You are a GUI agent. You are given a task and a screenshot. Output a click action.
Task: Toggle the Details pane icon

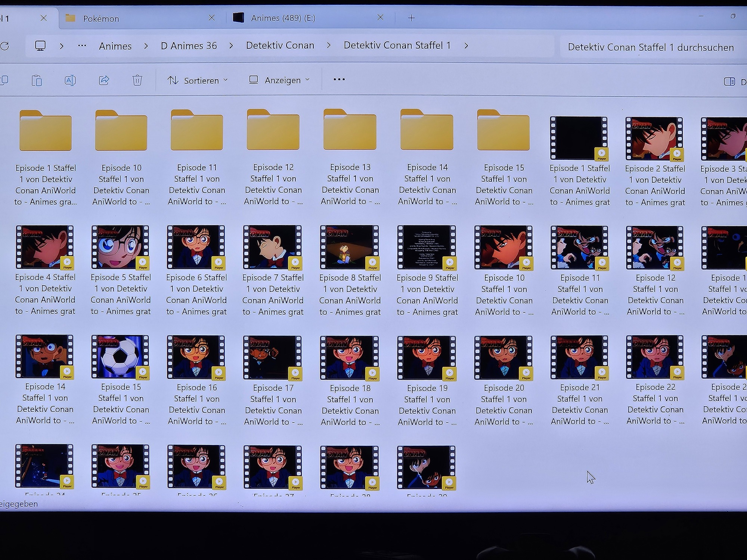(x=729, y=81)
